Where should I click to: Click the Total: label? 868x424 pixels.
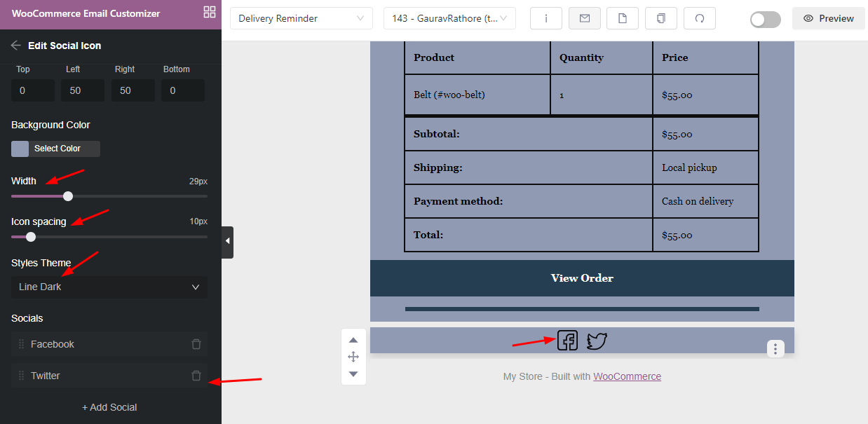428,235
